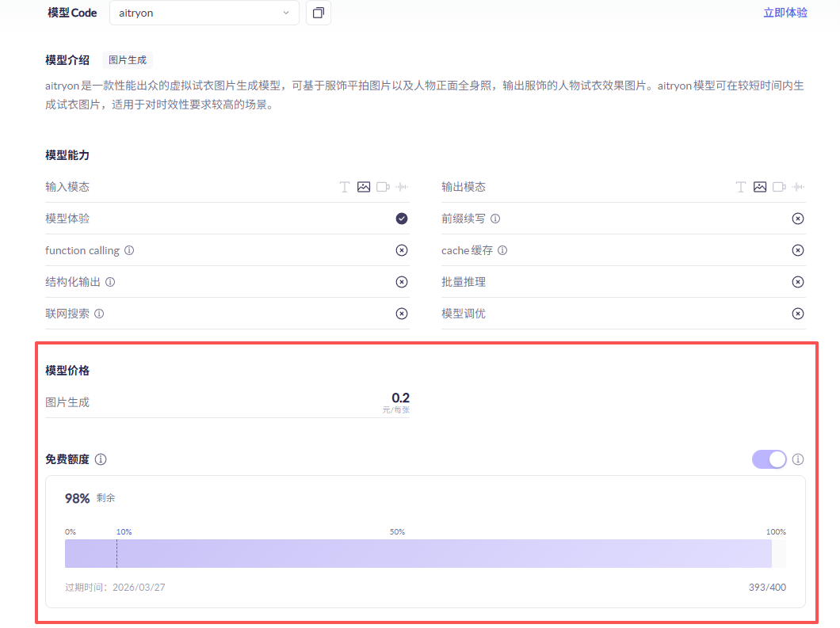Click the 0.2 price value for 图片生成
840x628 pixels.
[400, 398]
